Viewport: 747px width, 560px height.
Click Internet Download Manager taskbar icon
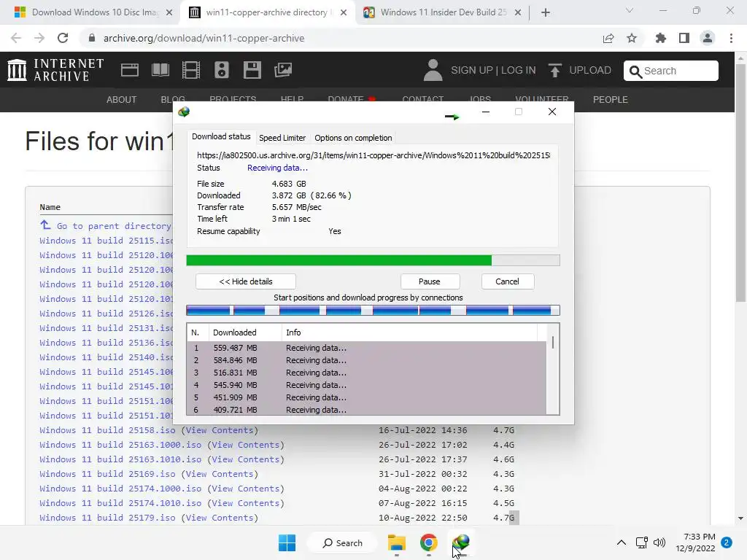point(461,542)
